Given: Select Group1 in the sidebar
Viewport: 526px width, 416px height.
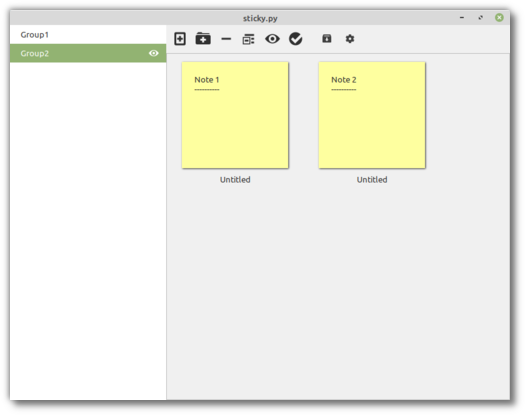Looking at the screenshot, I should point(88,35).
